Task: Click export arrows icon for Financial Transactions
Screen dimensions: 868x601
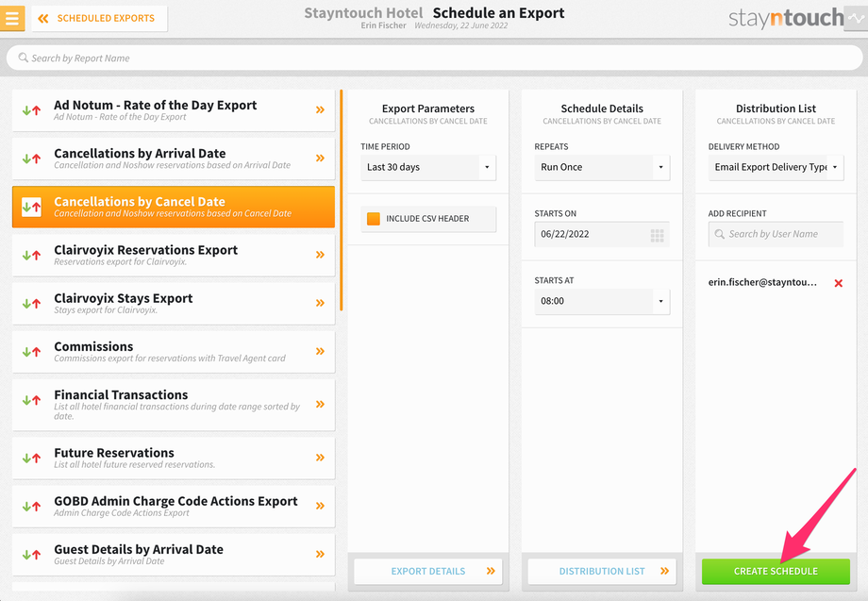Action: click(31, 399)
